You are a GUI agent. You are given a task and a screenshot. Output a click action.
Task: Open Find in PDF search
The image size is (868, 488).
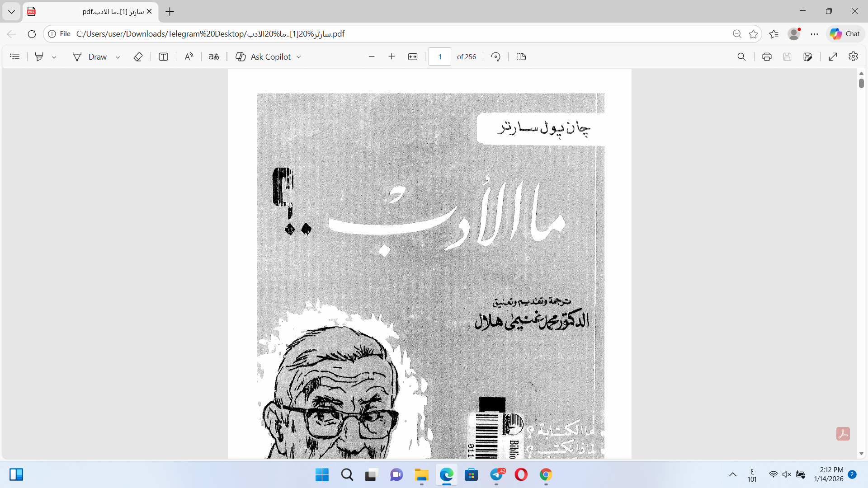click(741, 56)
